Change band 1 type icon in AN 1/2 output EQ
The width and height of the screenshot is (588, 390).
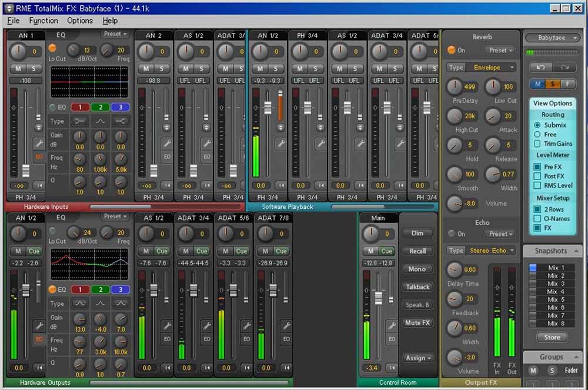point(80,304)
